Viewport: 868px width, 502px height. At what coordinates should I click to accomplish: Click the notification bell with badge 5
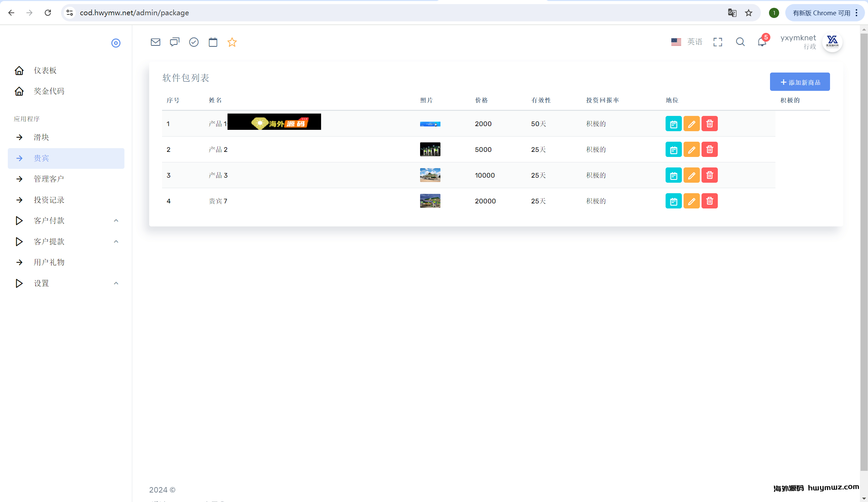[762, 42]
